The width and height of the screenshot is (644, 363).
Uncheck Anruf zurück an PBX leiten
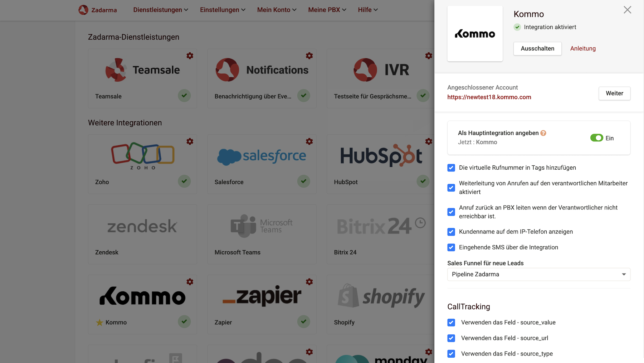[x=451, y=212]
